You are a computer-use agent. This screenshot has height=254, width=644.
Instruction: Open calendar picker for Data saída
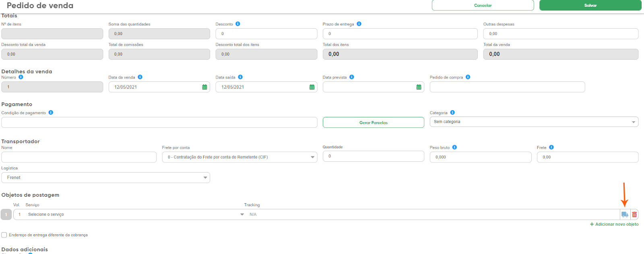(x=312, y=87)
